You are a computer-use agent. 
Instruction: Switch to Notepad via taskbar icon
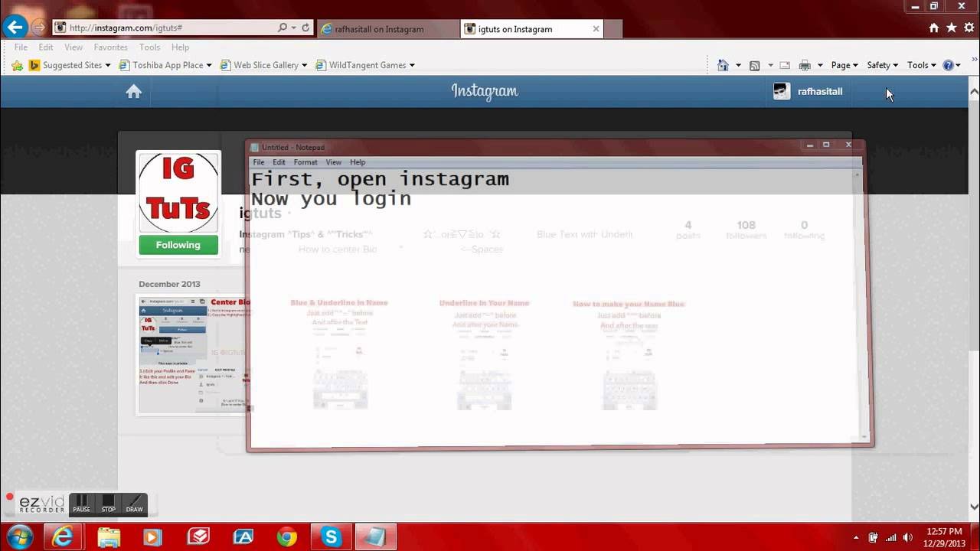coord(375,537)
